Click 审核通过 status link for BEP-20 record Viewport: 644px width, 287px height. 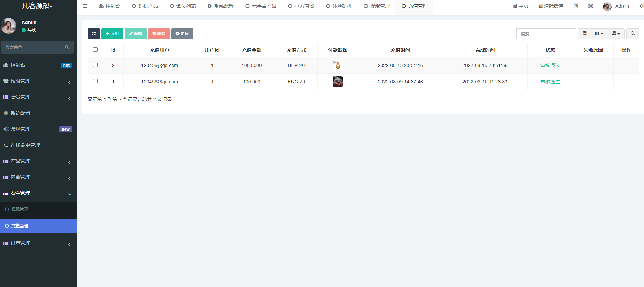(x=550, y=65)
